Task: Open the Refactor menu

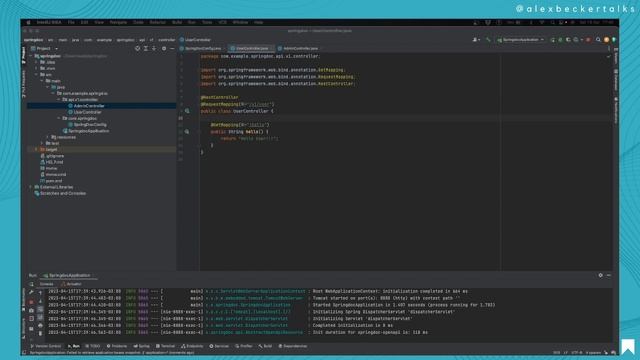Action: click(158, 22)
